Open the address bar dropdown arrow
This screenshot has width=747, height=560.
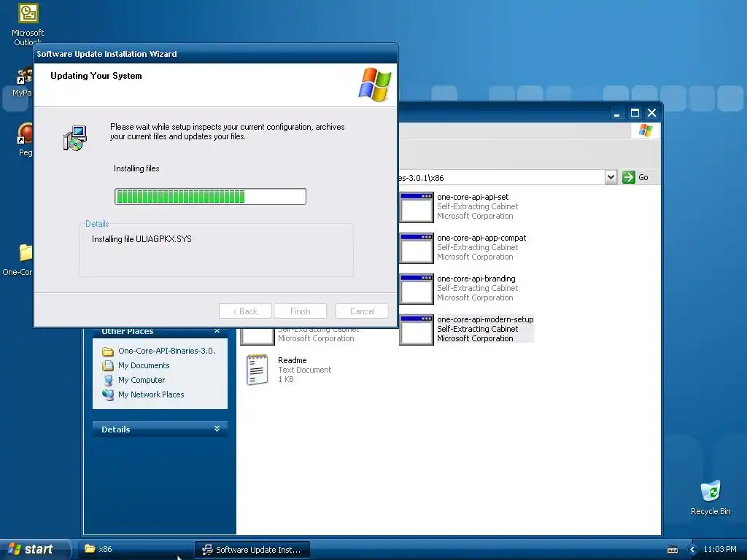point(611,177)
